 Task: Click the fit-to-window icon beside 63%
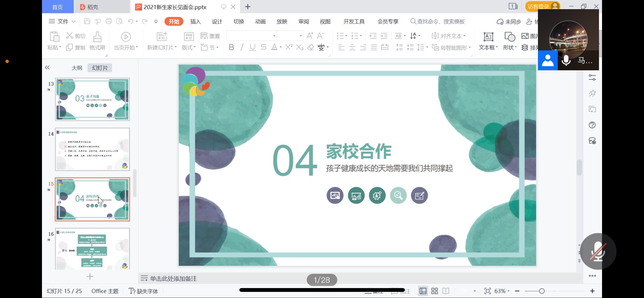click(x=487, y=291)
